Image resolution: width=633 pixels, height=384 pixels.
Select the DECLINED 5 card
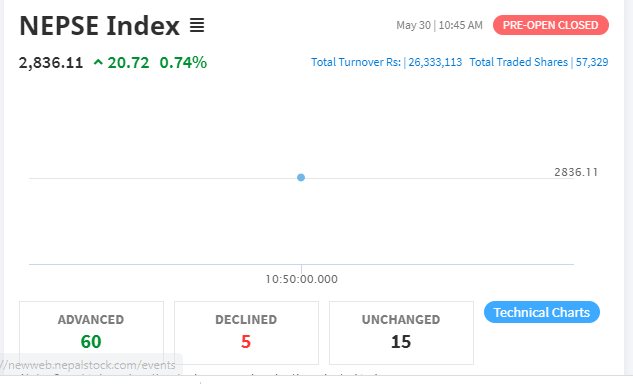pos(246,333)
